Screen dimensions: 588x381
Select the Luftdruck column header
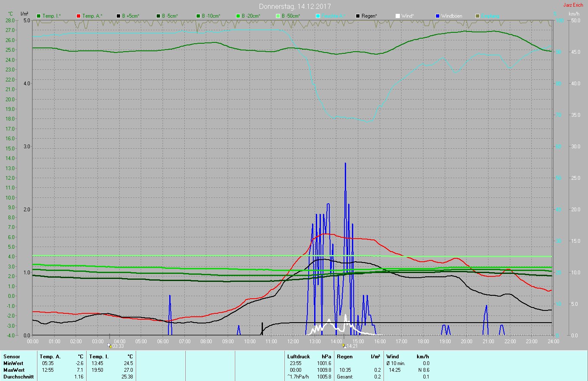coord(298,357)
